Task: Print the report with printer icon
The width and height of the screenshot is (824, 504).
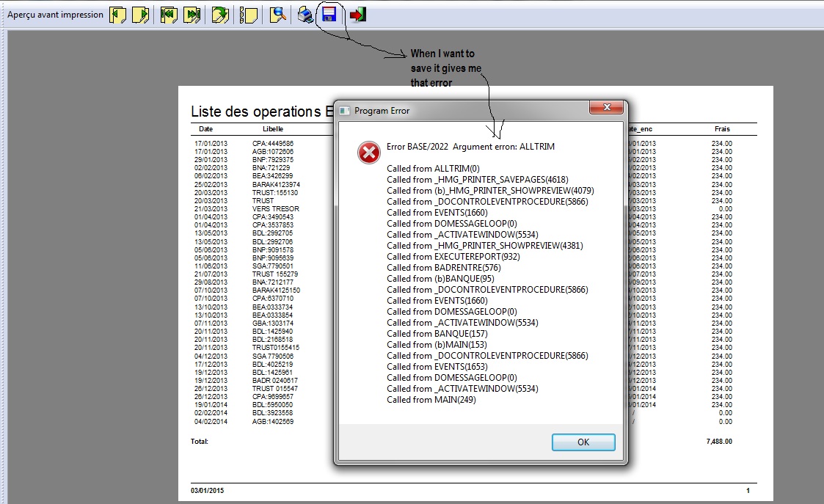Action: tap(306, 15)
